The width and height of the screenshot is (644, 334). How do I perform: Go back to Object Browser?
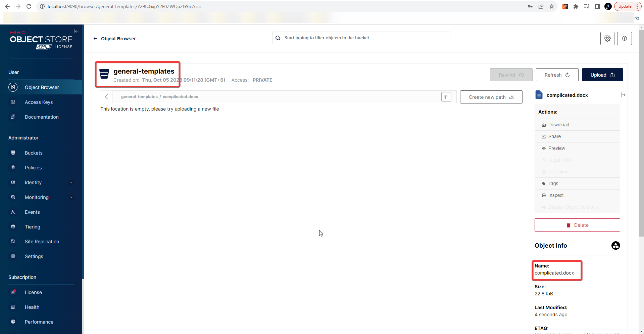114,38
